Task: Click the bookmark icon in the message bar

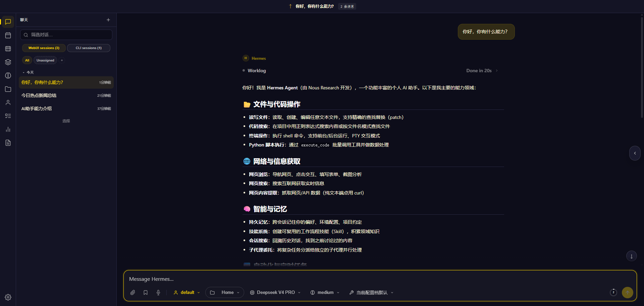Action: (x=146, y=293)
